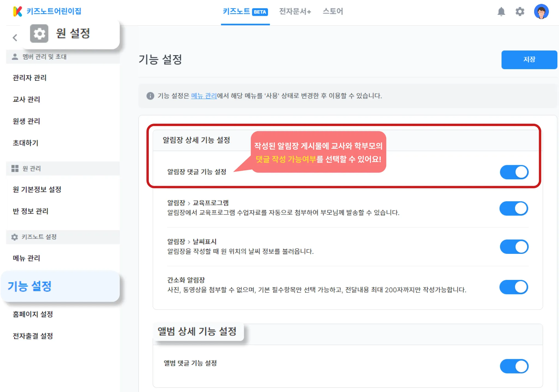Viewport: 559px width, 392px height.
Task: Click the info icon in notice banner
Action: tap(150, 96)
